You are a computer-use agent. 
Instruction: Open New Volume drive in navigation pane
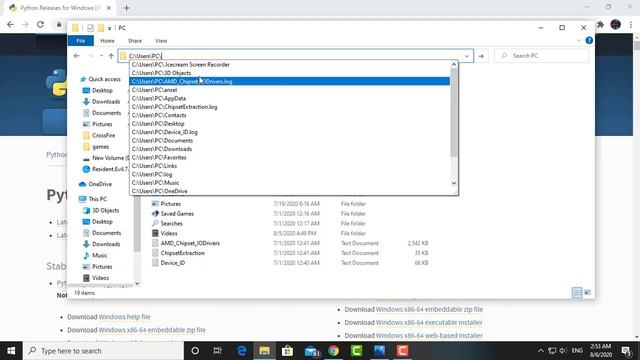106,158
